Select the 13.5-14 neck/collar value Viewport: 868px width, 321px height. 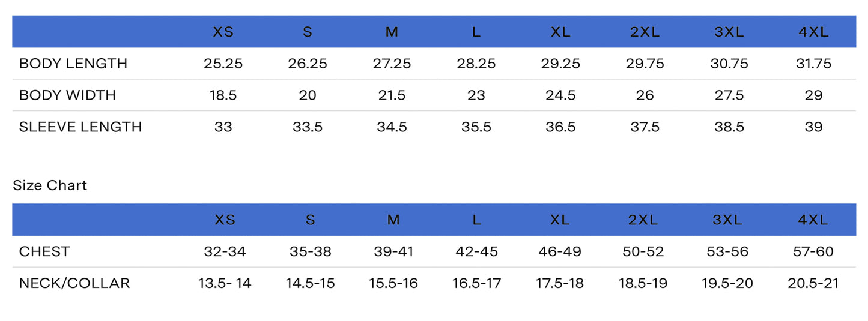click(x=225, y=283)
